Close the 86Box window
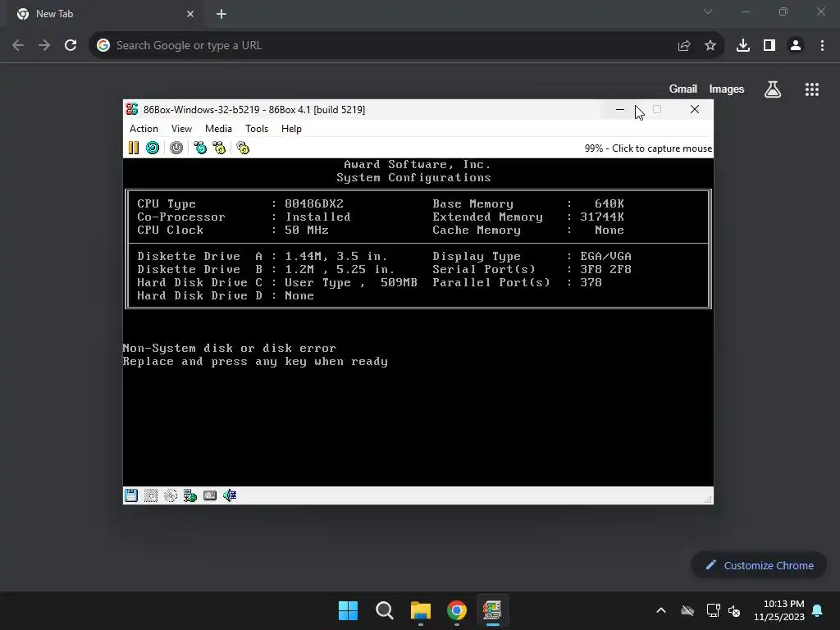Image resolution: width=840 pixels, height=630 pixels. coord(695,109)
